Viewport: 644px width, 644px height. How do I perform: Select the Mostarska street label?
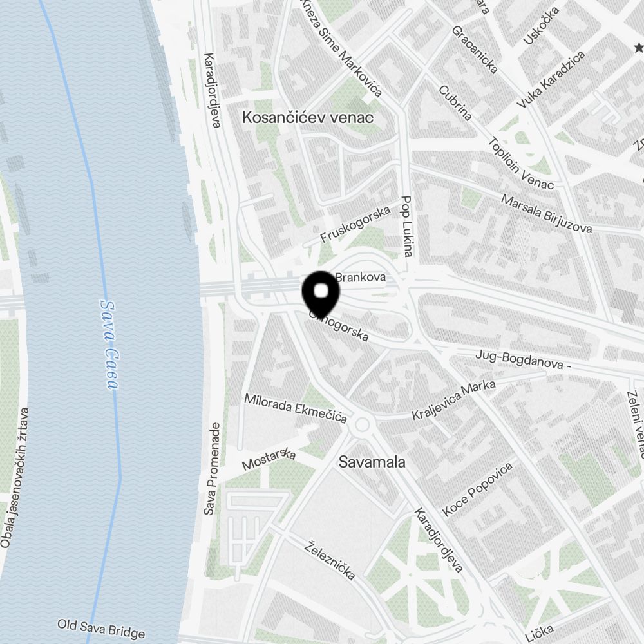[x=269, y=460]
